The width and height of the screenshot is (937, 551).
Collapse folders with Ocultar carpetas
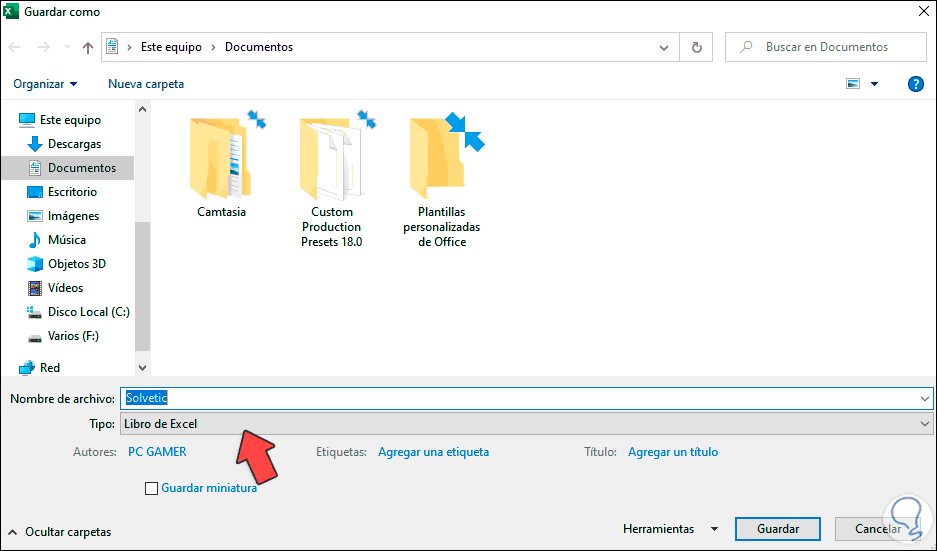click(60, 532)
